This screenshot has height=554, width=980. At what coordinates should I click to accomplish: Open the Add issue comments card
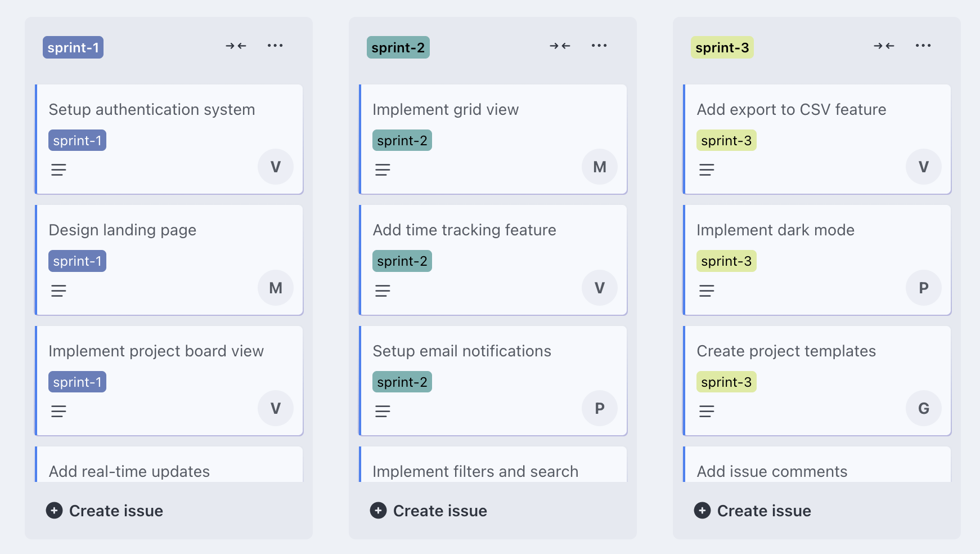[x=772, y=471]
